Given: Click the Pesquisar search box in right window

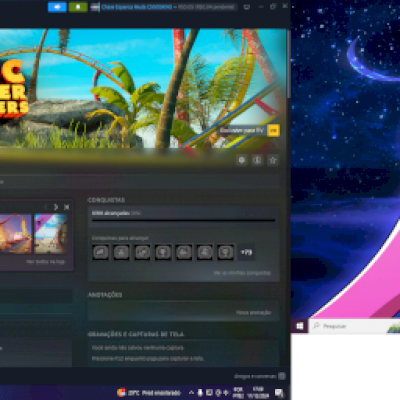Looking at the screenshot, I should pos(354,326).
